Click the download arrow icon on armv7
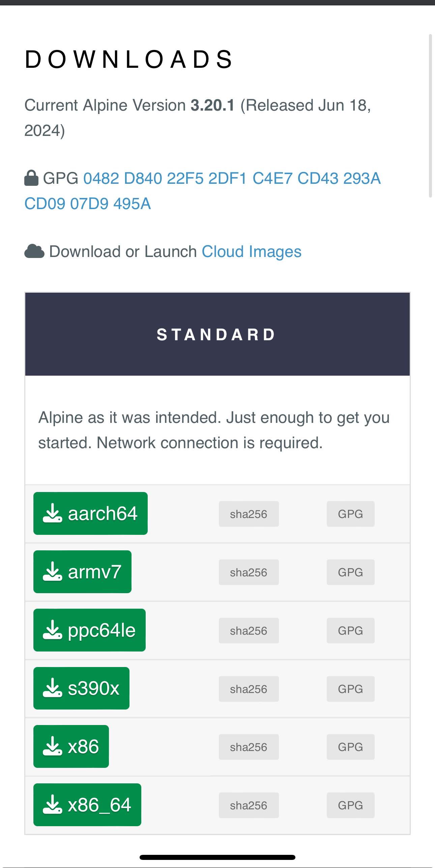 click(x=52, y=571)
